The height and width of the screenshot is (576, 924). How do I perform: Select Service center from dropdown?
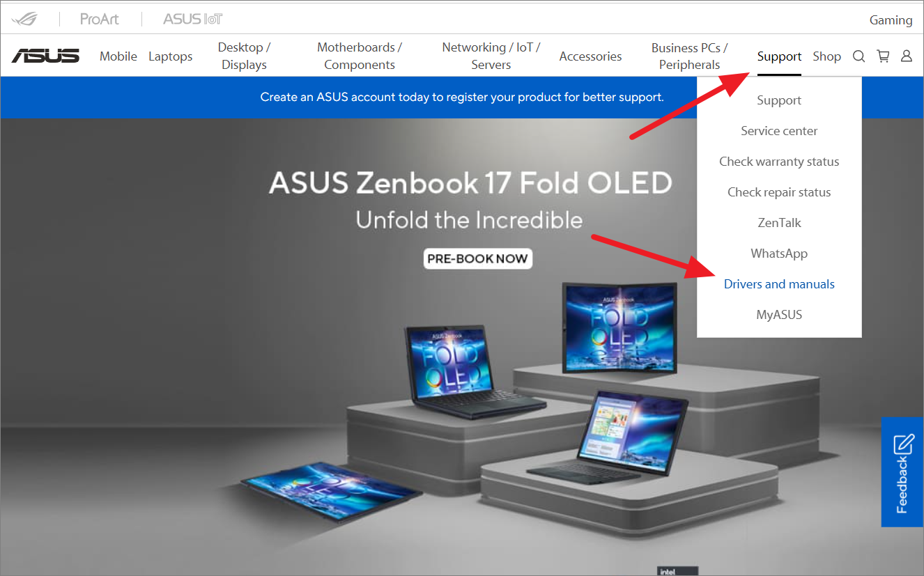[779, 131]
